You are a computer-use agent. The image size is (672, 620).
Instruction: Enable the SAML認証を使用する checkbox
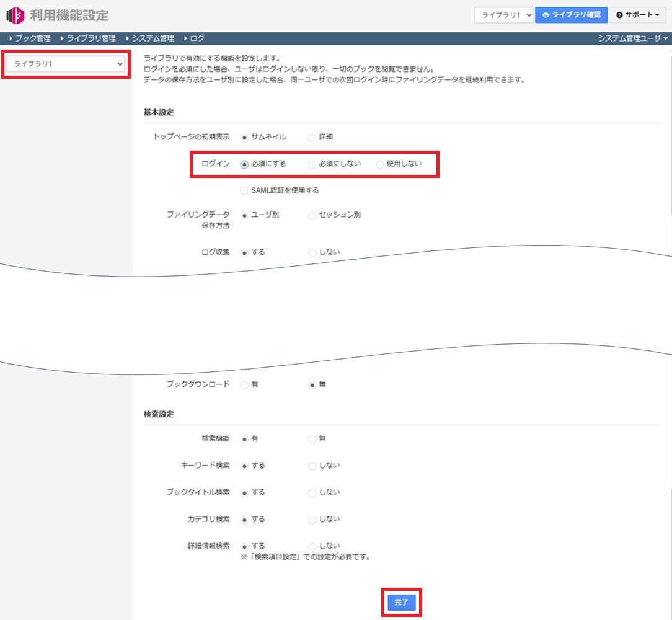tap(244, 190)
